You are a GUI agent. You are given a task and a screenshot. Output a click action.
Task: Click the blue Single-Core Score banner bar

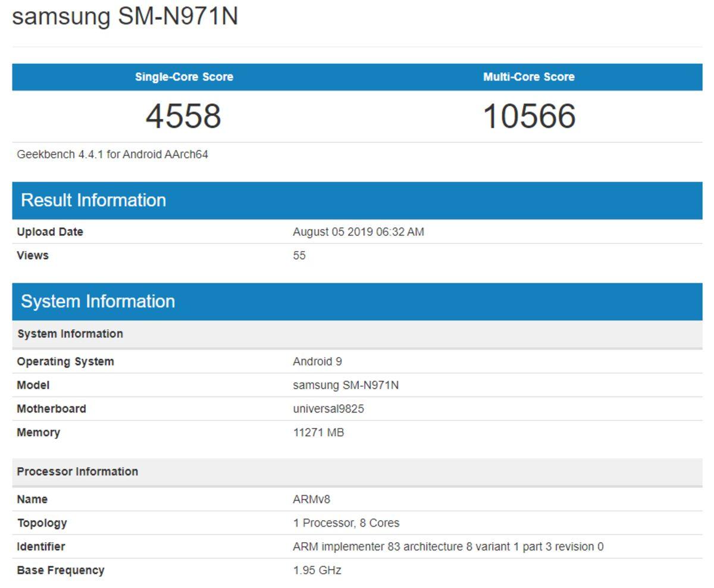(184, 77)
